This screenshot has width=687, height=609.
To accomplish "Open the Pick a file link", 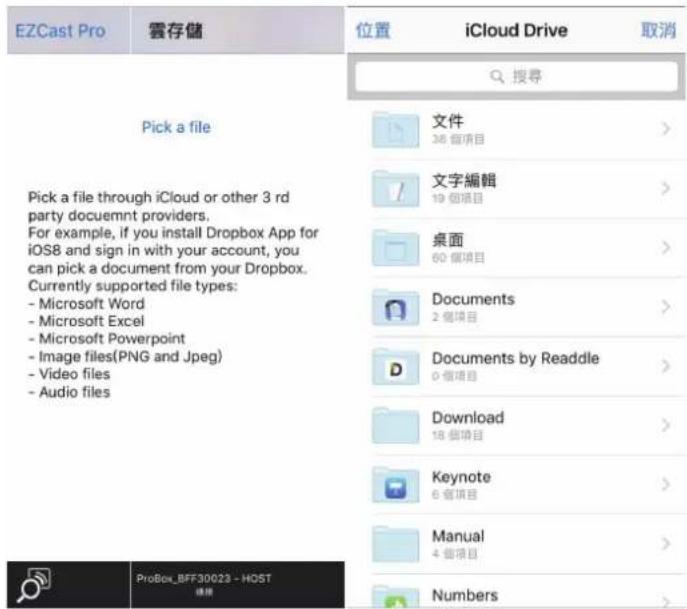I will [176, 127].
